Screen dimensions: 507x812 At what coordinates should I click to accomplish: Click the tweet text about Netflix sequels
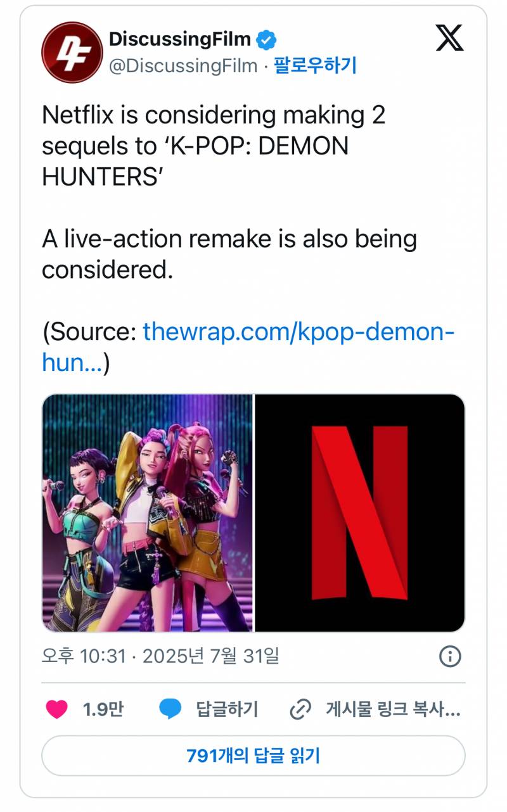pos(214,146)
